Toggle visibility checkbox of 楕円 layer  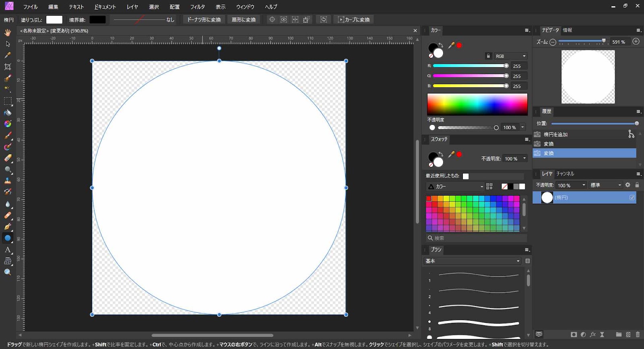[x=632, y=198]
